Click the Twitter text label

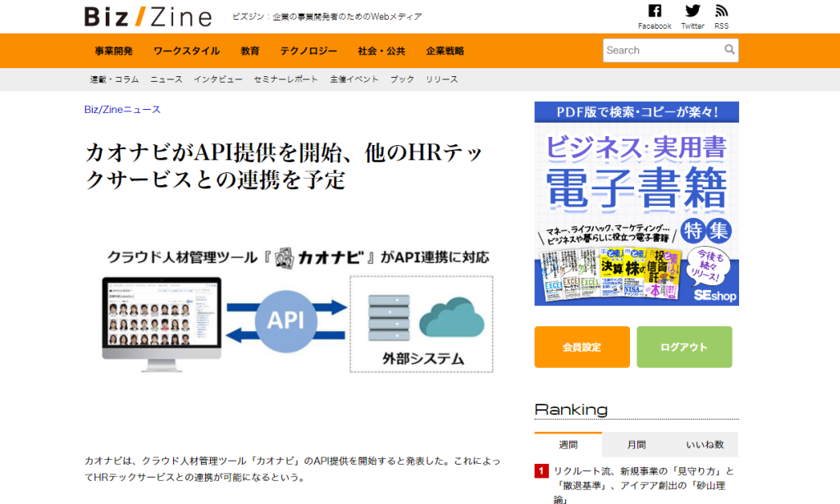click(x=692, y=25)
